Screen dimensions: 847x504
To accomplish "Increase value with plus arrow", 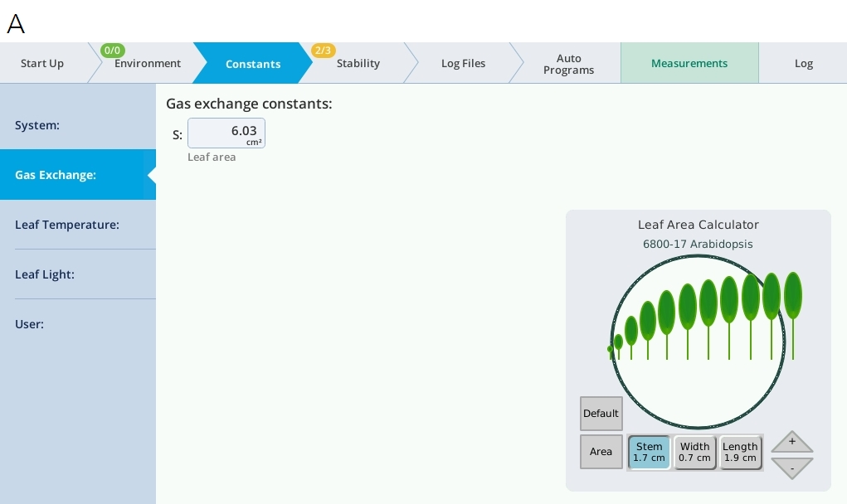I will point(792,442).
